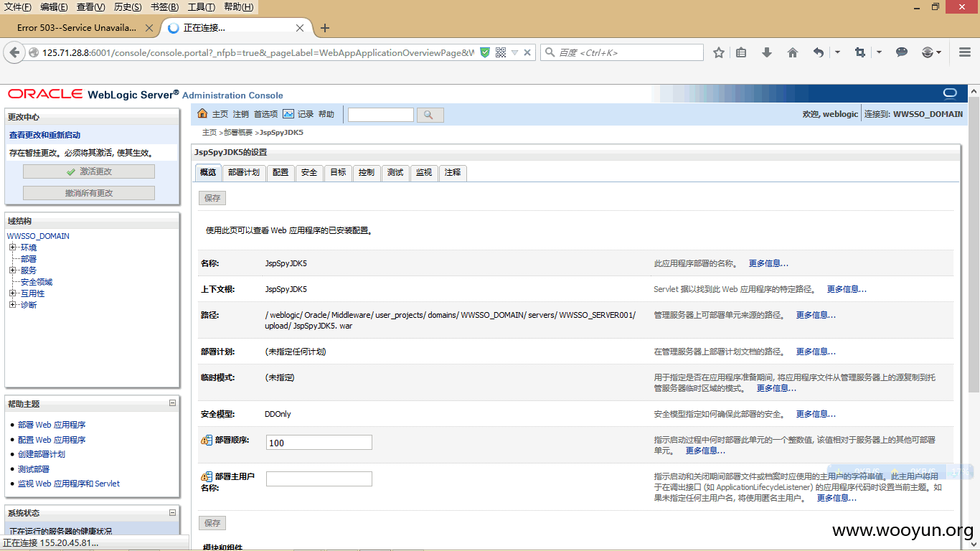Expand the 环境 tree node
The height and width of the screenshot is (551, 980).
pos(12,248)
